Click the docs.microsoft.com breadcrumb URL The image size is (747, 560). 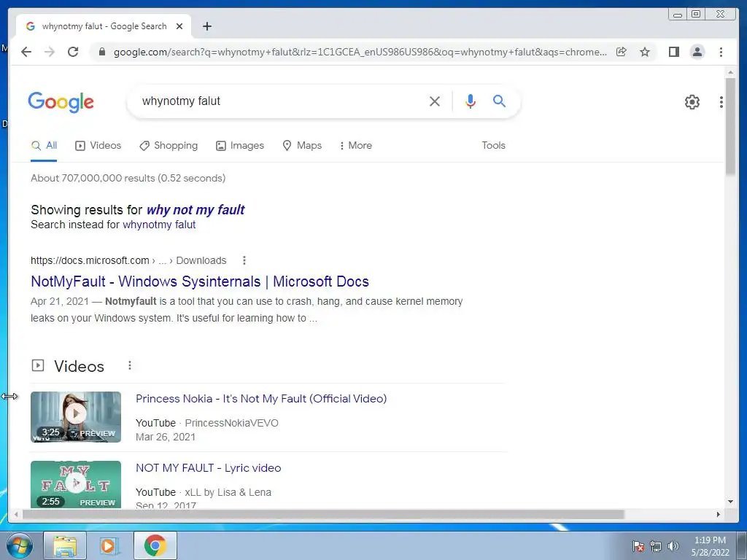(x=128, y=260)
